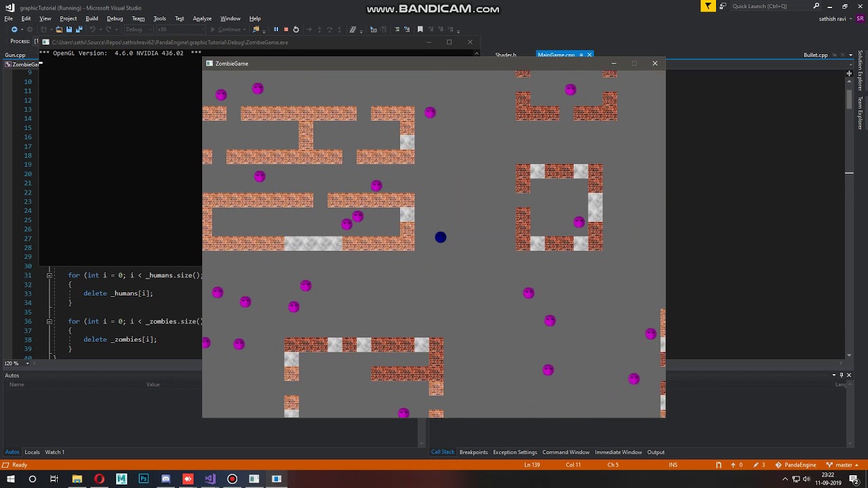Switch to the Locals tab
The height and width of the screenshot is (488, 868).
point(33,452)
